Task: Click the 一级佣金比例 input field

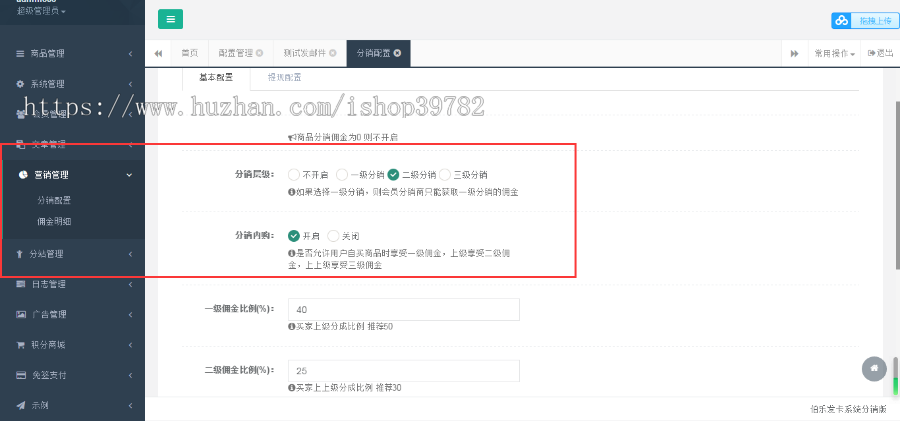Action: 404,310
